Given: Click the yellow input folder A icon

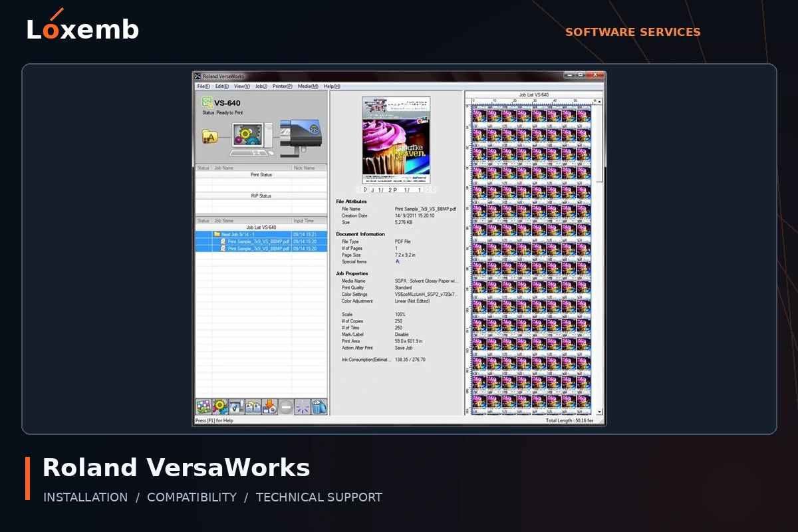Looking at the screenshot, I should [x=210, y=137].
